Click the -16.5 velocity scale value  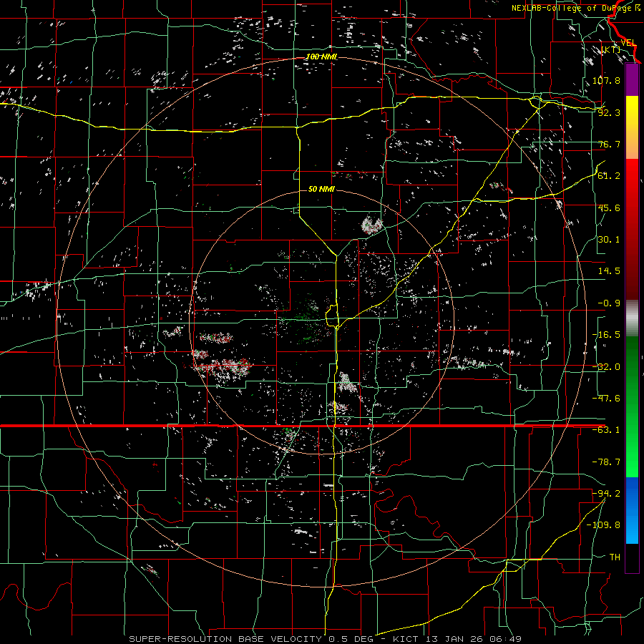click(x=606, y=335)
